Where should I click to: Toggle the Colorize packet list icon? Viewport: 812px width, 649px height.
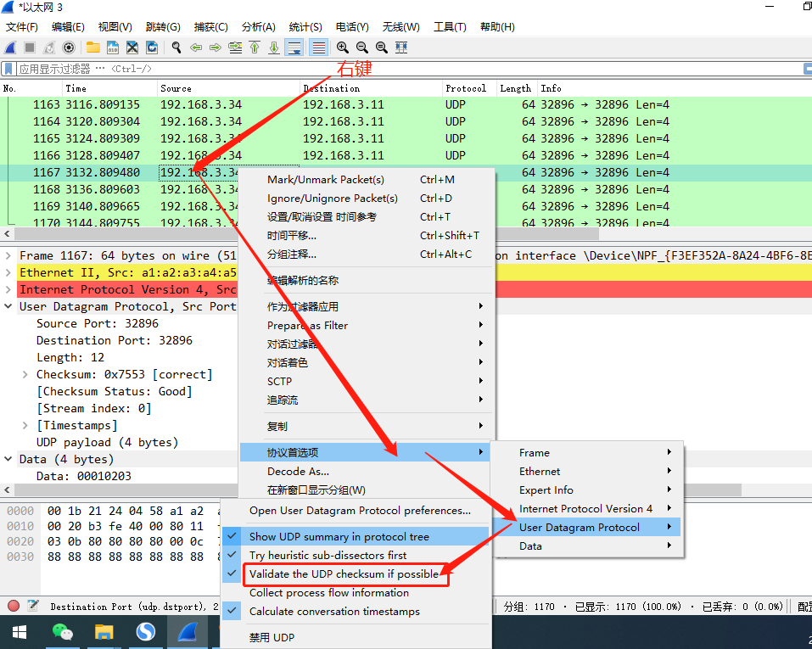click(x=319, y=48)
